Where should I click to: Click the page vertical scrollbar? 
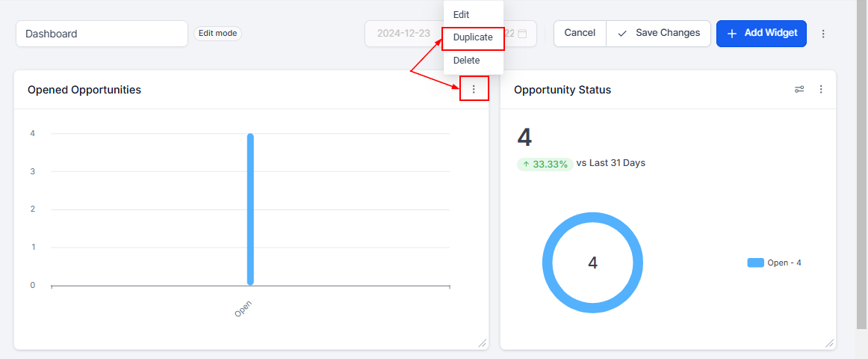(862, 164)
